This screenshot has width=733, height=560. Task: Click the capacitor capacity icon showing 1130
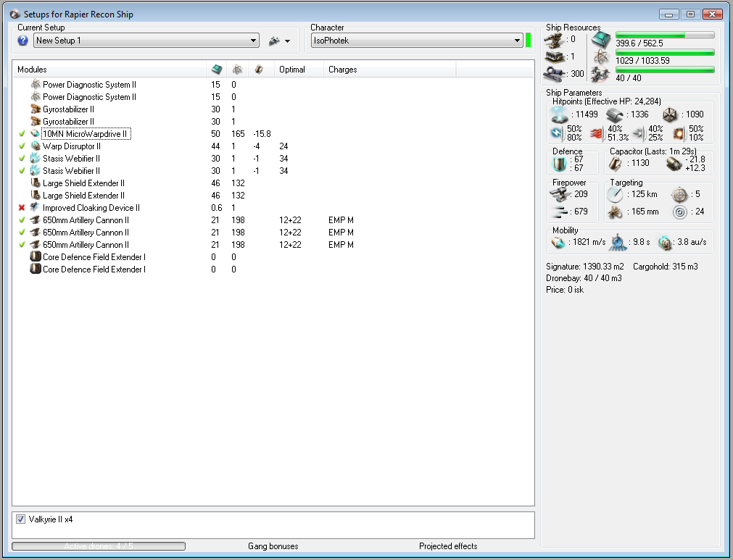[616, 164]
